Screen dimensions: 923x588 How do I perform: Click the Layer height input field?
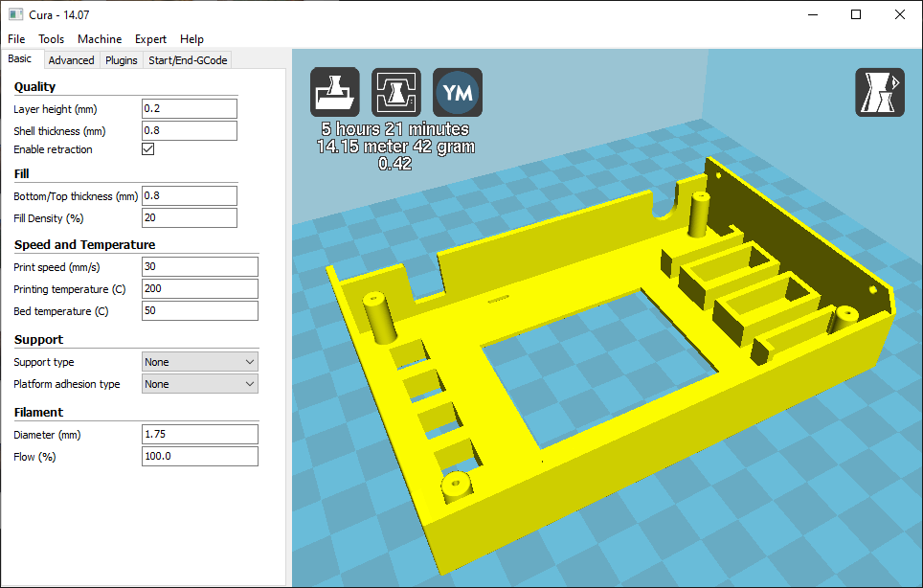click(190, 109)
